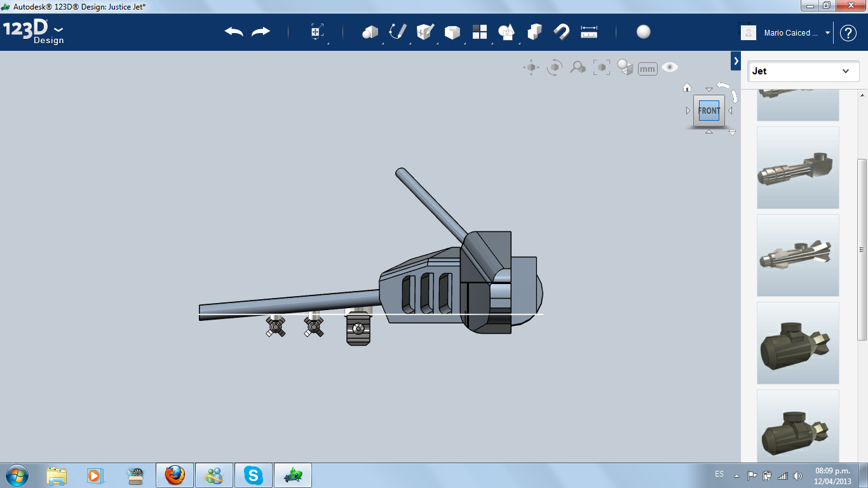The width and height of the screenshot is (868, 488).
Task: Click the ES language indicator
Action: [x=719, y=474]
